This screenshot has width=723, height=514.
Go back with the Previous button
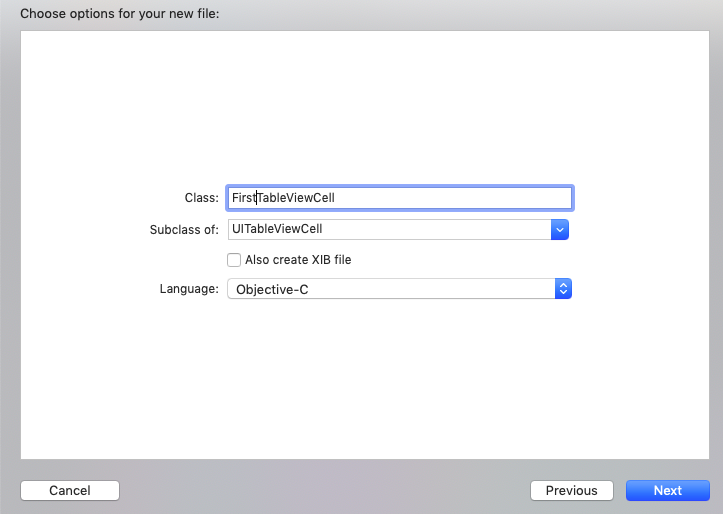(572, 490)
